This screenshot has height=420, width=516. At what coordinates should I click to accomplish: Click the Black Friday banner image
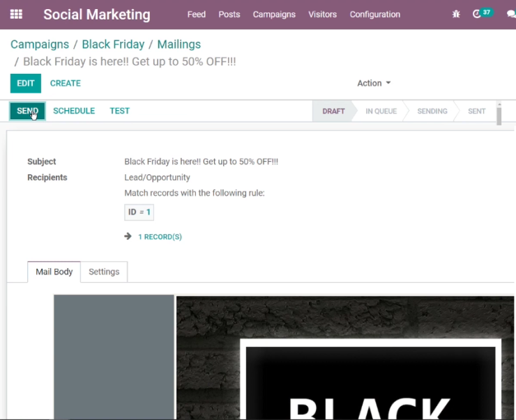click(x=345, y=357)
